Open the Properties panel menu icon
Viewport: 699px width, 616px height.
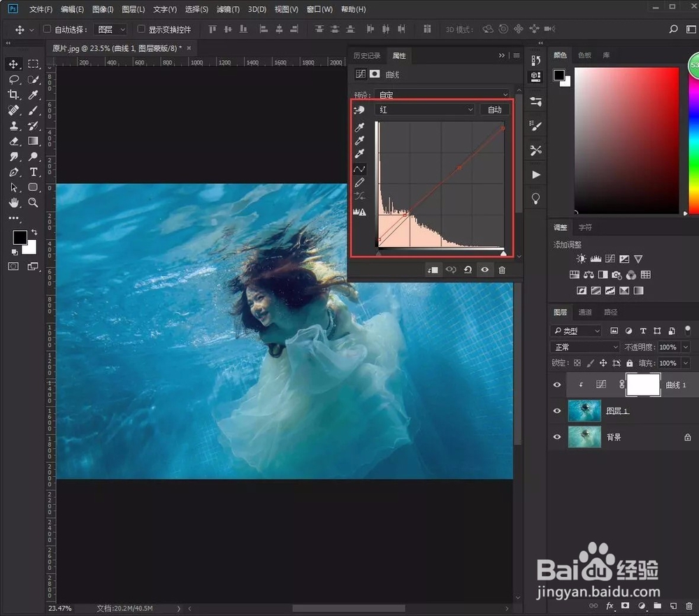click(517, 55)
